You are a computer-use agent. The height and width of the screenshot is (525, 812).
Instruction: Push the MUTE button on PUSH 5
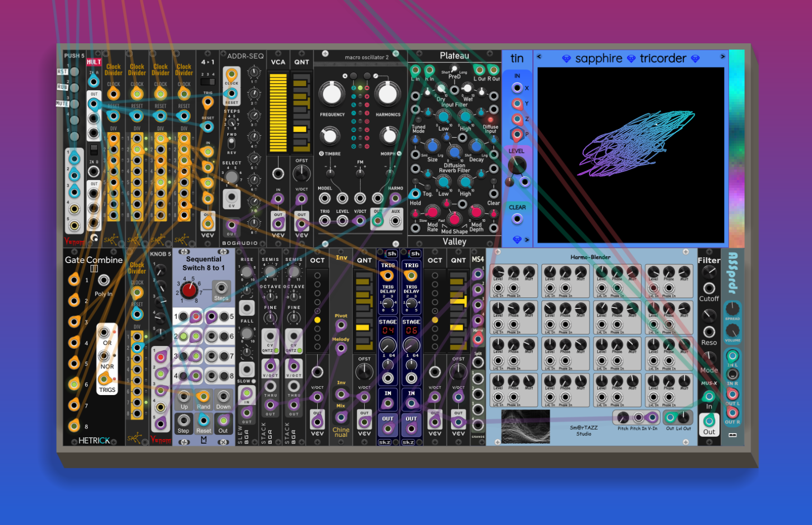coord(75,104)
